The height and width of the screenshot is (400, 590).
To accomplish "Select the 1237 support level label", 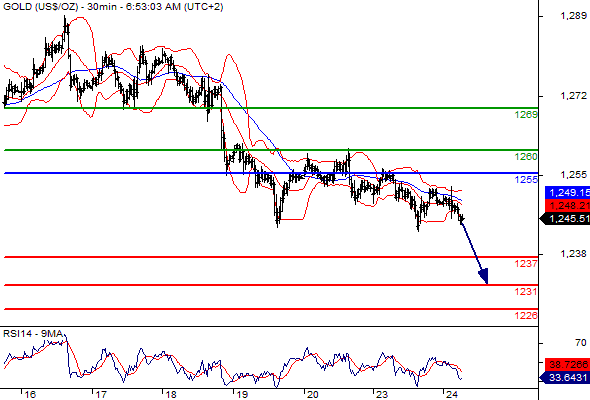I will (526, 263).
